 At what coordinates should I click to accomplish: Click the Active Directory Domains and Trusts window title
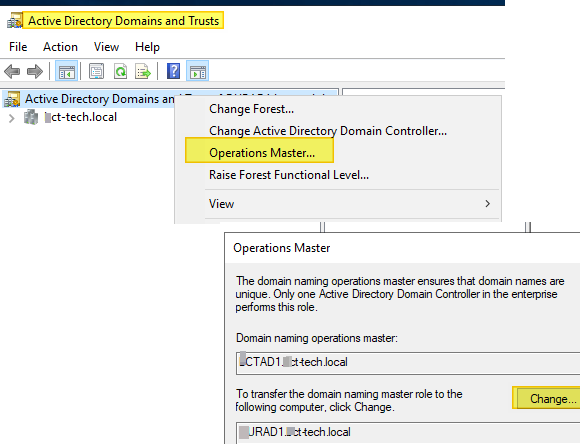pos(124,21)
